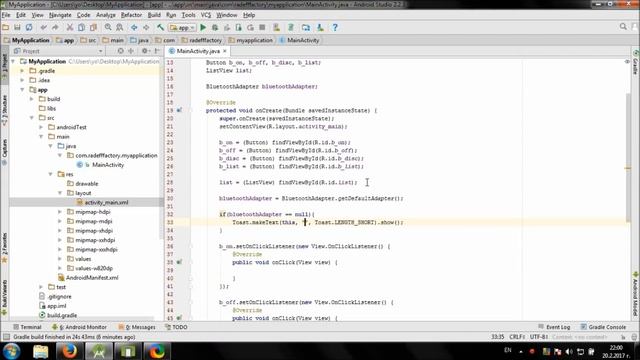The image size is (640, 360).
Task: Click the Find magnifier icon
Action: pyautogui.click(x=108, y=27)
